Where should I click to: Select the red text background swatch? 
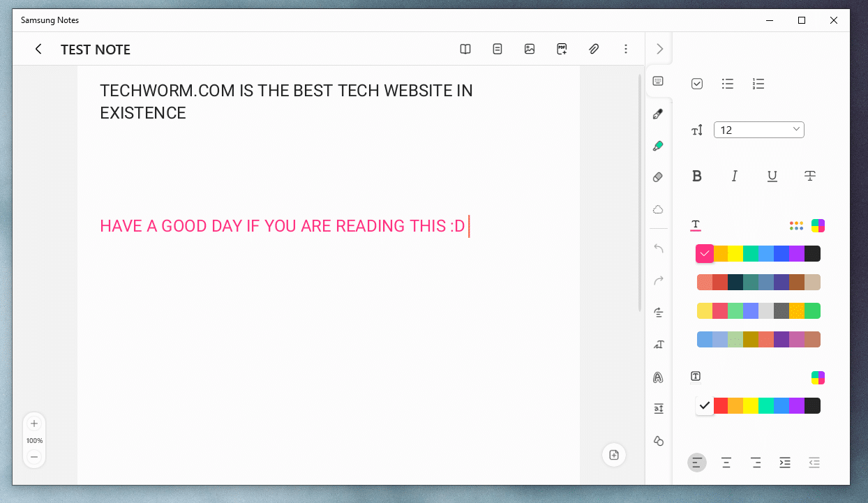[x=720, y=405]
